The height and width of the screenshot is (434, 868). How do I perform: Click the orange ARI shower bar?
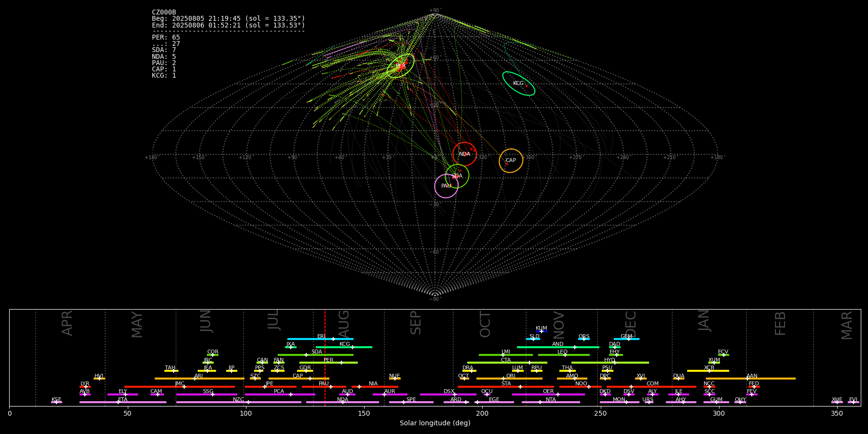point(200,379)
